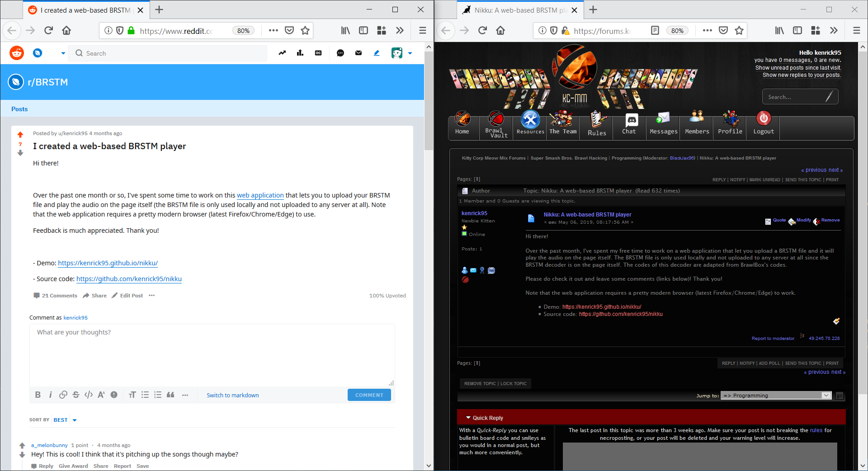
Task: Toggle strikethrough in the comment editor
Action: point(76,395)
